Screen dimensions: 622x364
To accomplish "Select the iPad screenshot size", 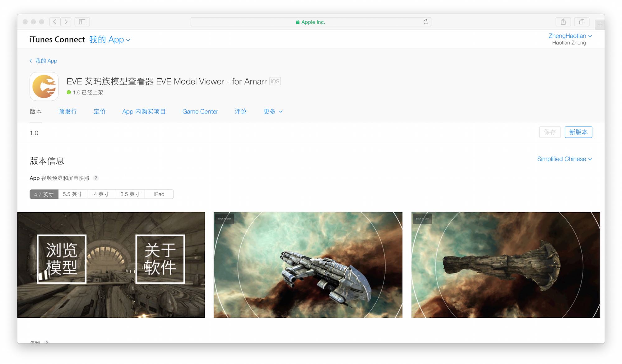I will (159, 194).
